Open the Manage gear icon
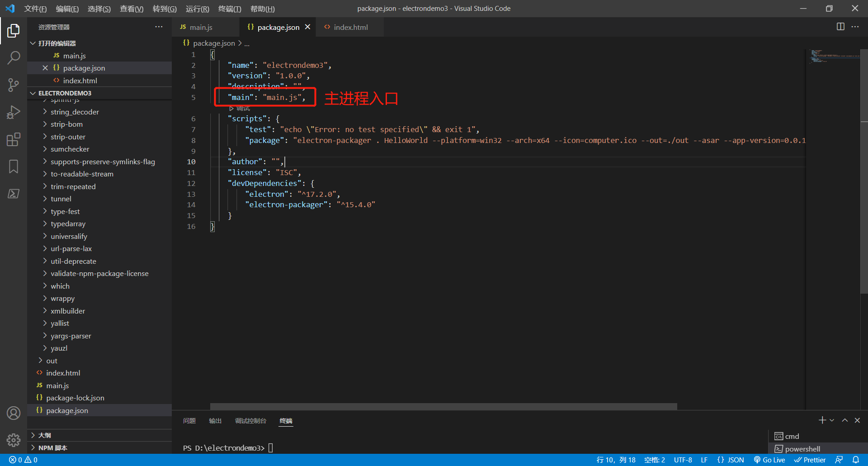This screenshot has height=466, width=868. click(14, 440)
